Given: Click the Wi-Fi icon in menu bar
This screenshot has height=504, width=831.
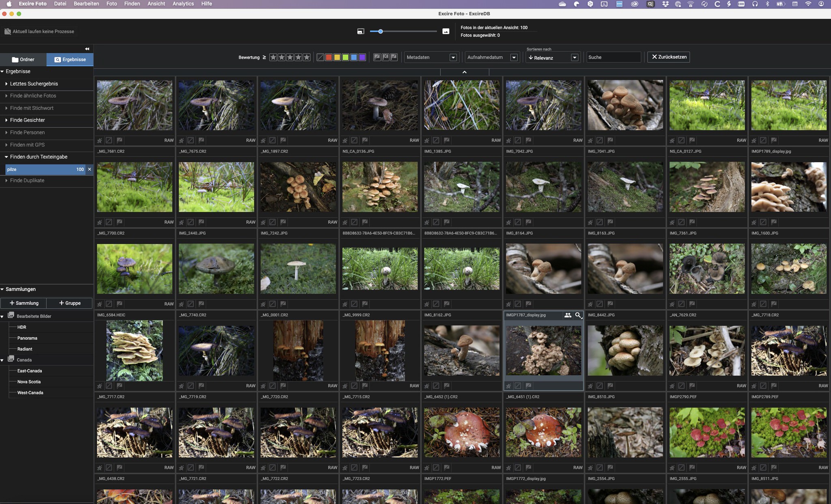Looking at the screenshot, I should click(x=808, y=4).
